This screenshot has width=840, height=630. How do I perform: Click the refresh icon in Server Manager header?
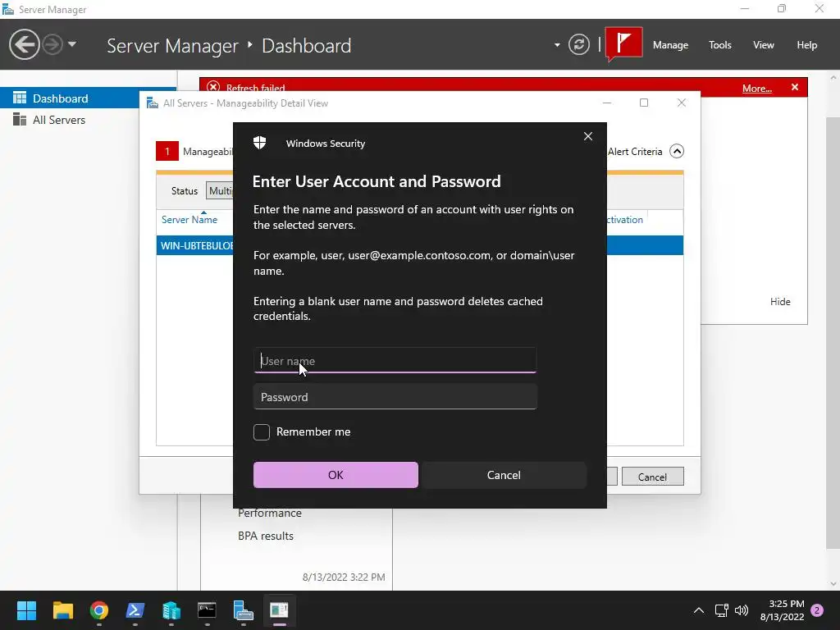point(578,44)
